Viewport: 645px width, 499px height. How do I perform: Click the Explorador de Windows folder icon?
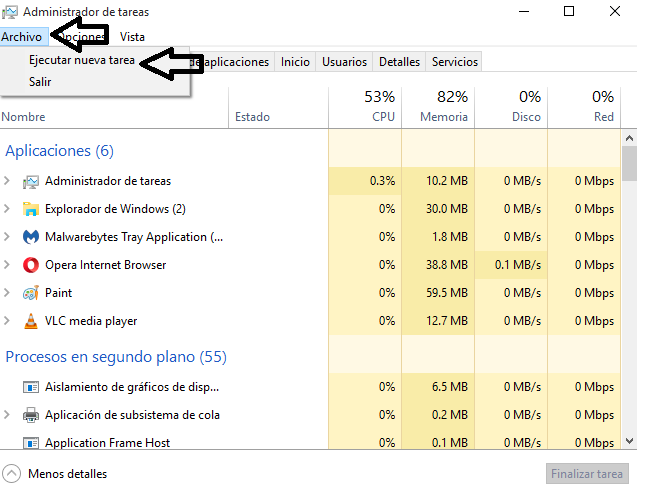(x=31, y=209)
